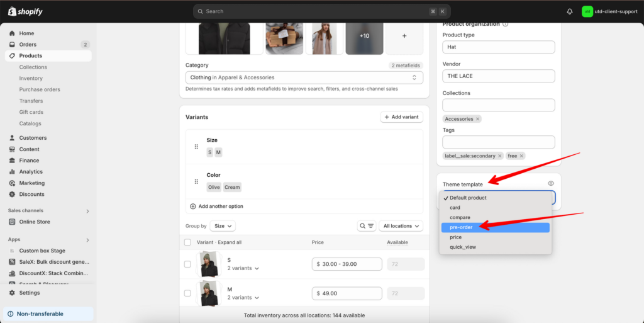The height and width of the screenshot is (323, 644).
Task: Click the Online Store icon
Action: [x=12, y=222]
